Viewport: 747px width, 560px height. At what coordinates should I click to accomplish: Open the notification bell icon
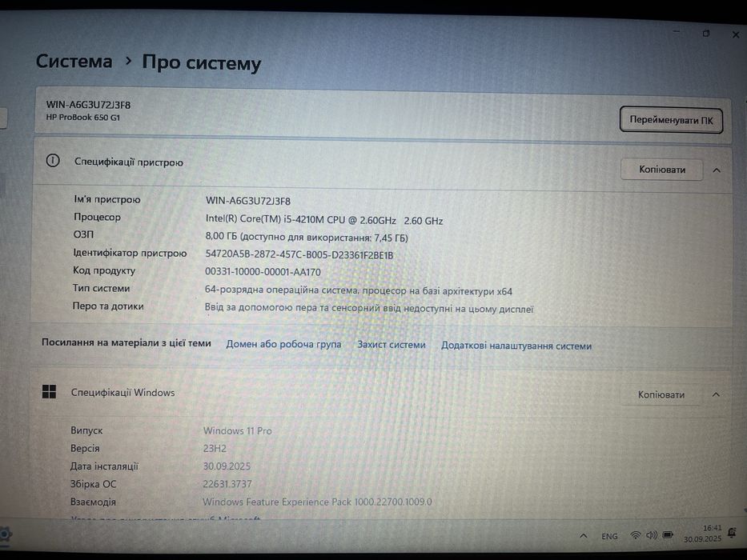[733, 533]
